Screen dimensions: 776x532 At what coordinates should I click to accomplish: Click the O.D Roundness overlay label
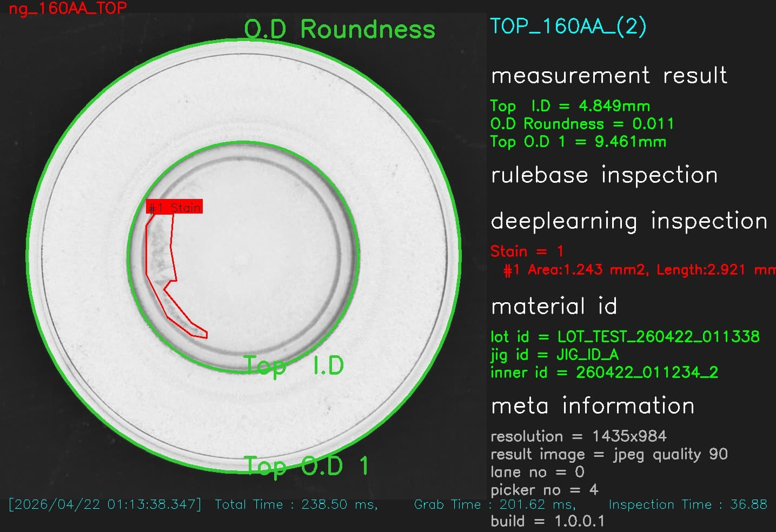pyautogui.click(x=340, y=29)
